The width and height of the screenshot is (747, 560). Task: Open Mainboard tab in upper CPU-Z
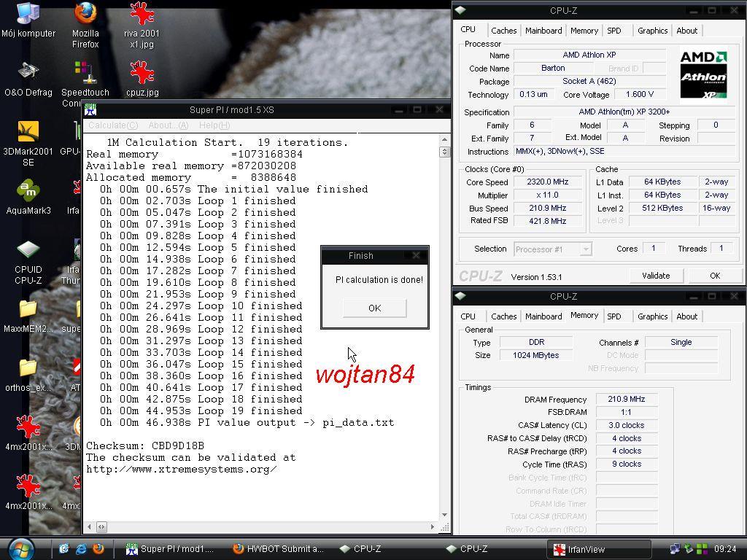[543, 31]
